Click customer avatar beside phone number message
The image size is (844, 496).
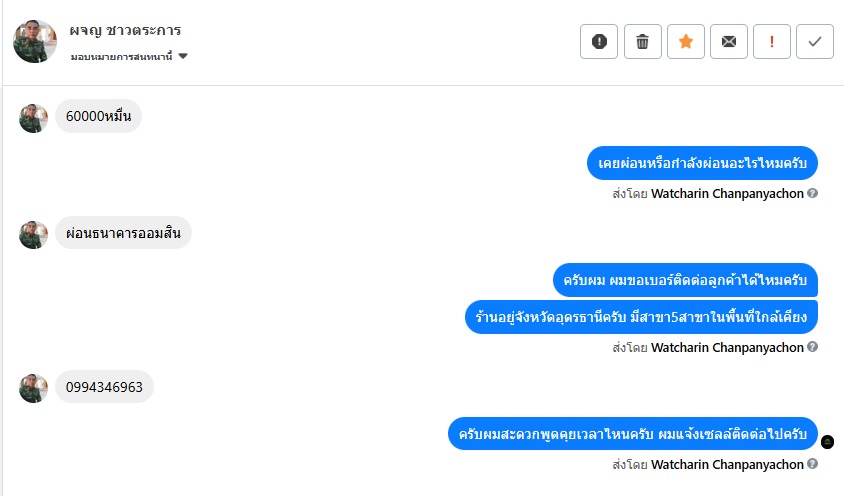pyautogui.click(x=34, y=388)
